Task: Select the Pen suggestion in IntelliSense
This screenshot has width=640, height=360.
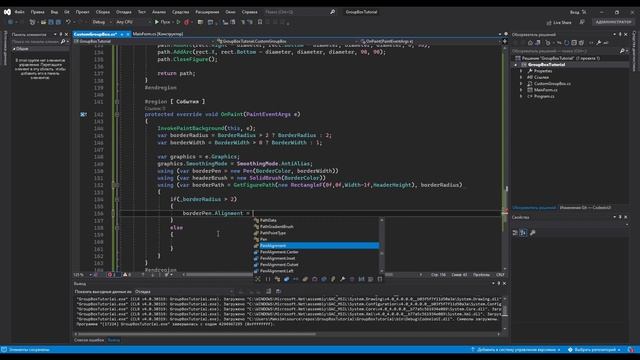Action: click(263, 240)
